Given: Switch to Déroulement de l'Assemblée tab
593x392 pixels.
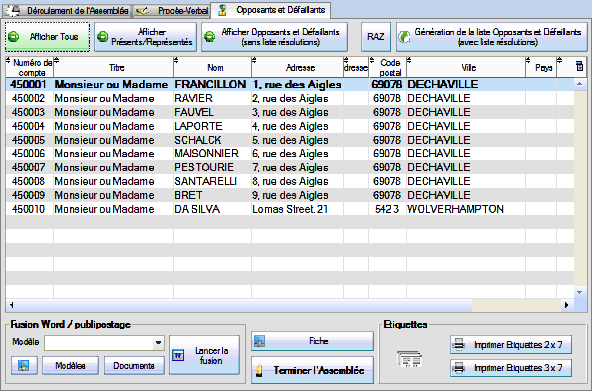Looking at the screenshot, I should [x=67, y=11].
